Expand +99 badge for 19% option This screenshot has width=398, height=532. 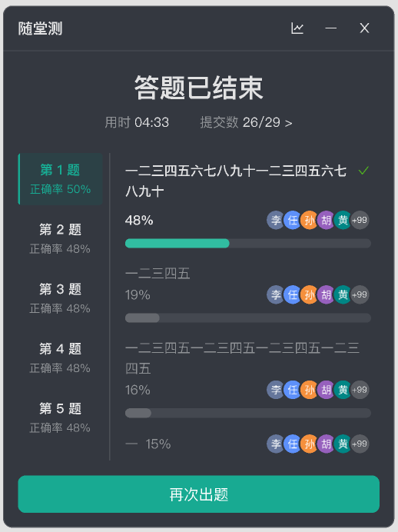click(360, 295)
